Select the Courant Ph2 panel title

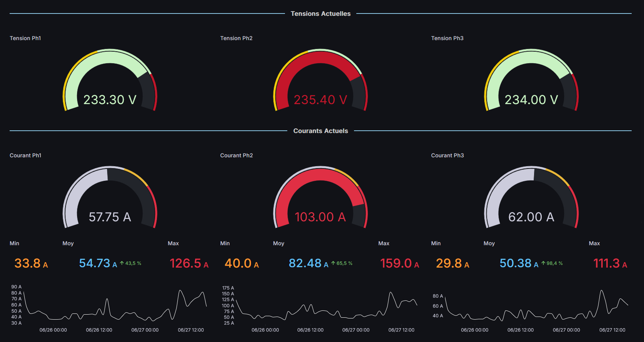(236, 155)
